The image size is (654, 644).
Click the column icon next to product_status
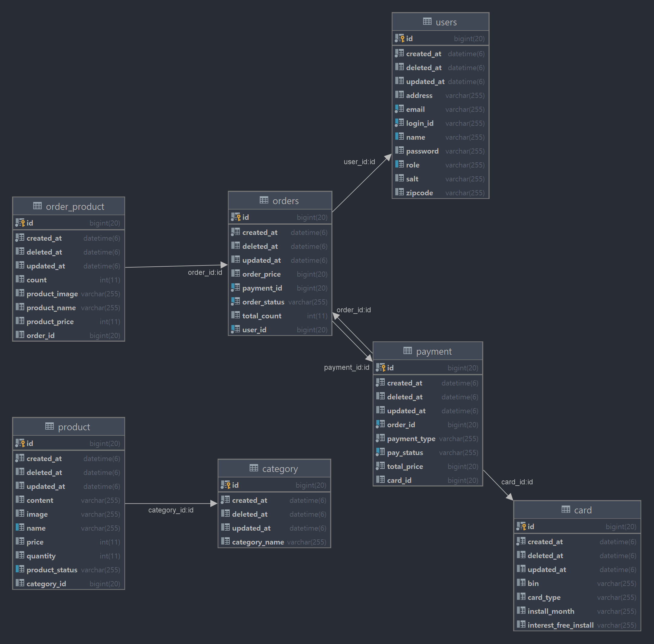point(20,569)
